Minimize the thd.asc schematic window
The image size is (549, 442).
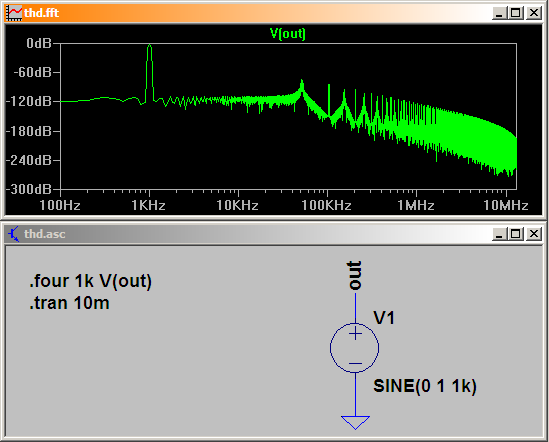[499, 234]
